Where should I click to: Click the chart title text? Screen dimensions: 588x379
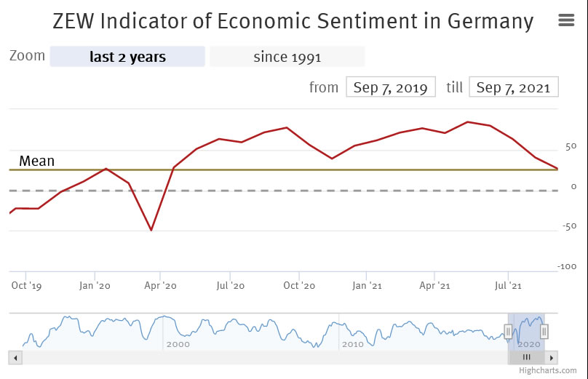tap(293, 21)
